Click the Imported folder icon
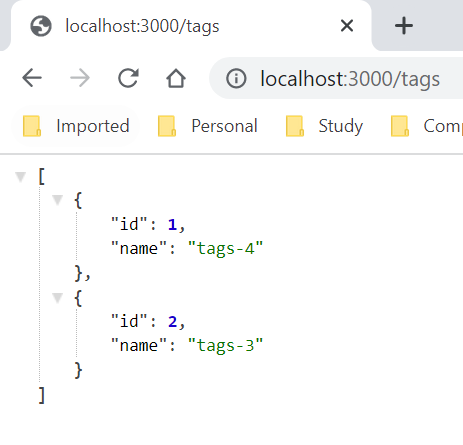 click(x=32, y=126)
